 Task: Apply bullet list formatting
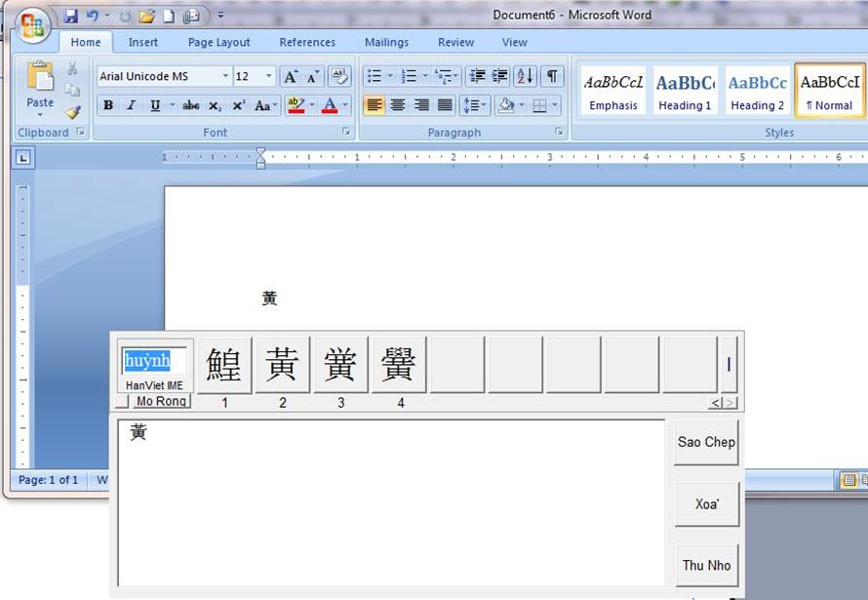[x=375, y=76]
